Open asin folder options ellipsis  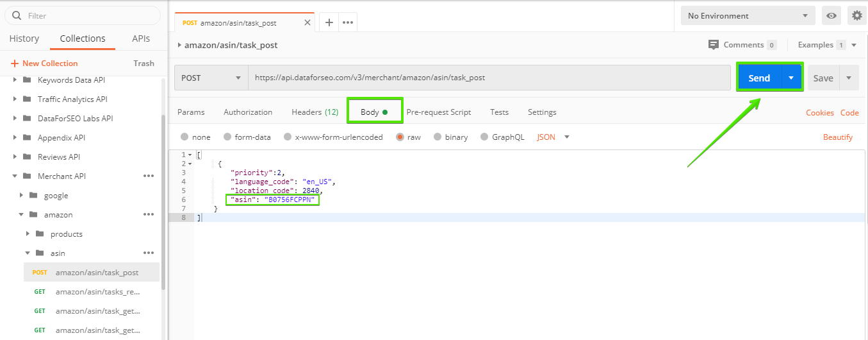pyautogui.click(x=149, y=253)
